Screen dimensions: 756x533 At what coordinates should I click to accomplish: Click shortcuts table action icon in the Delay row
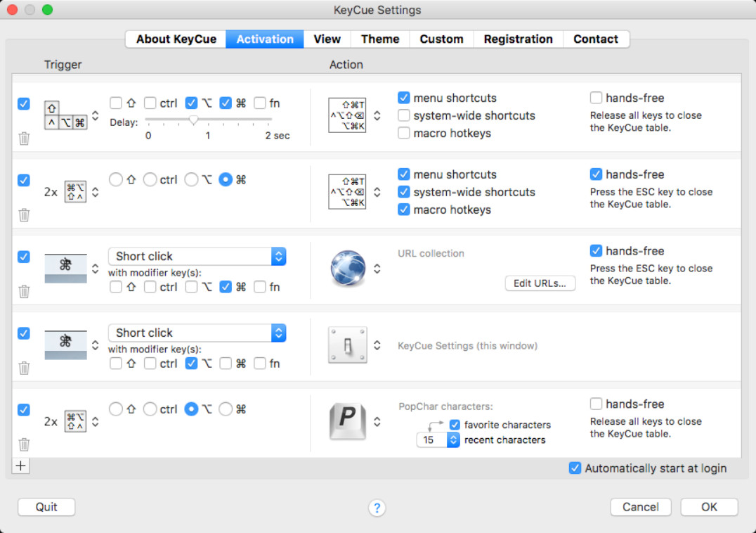coord(347,115)
